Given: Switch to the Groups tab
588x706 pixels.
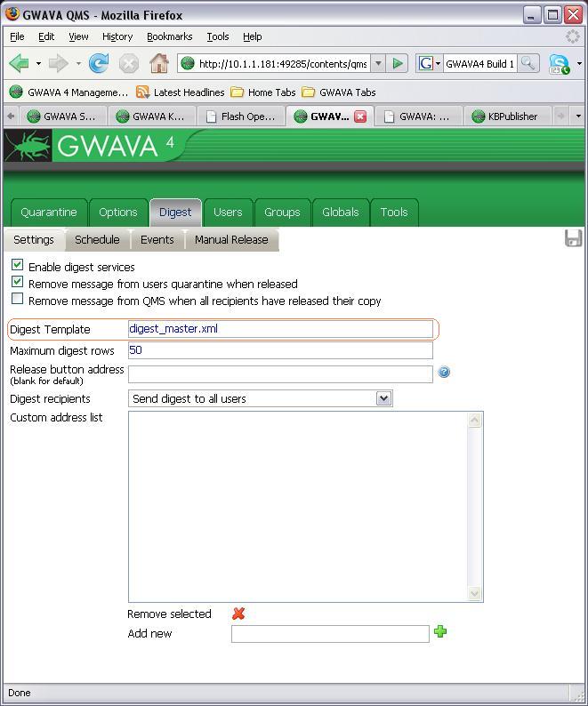Looking at the screenshot, I should click(283, 213).
